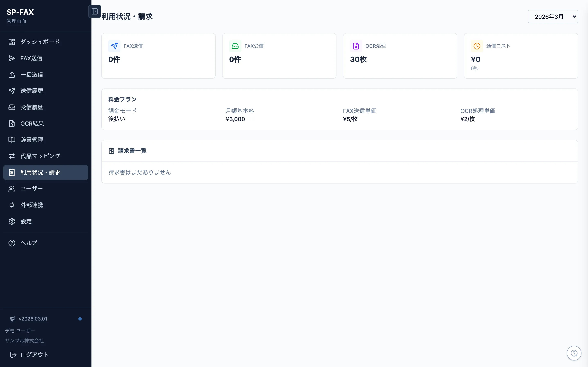The width and height of the screenshot is (588, 367).
Task: Click the 代品マッピング arrows icon
Action: click(12, 156)
